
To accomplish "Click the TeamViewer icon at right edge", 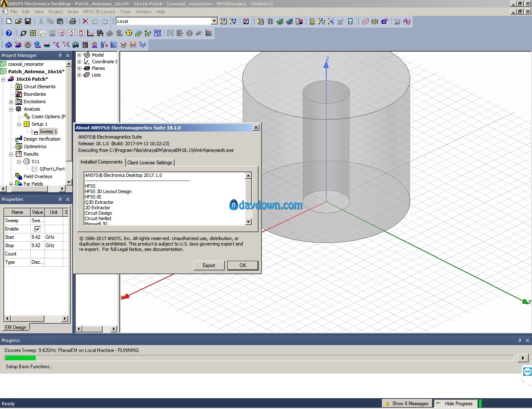I will click(x=527, y=372).
